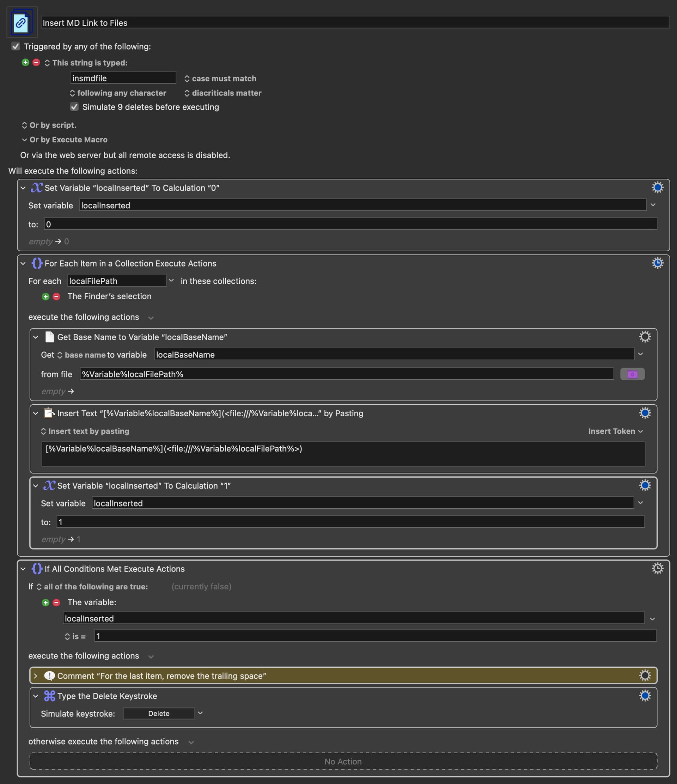Viewport: 677px width, 784px height.
Task: Click the script X icon of first Set Variable
Action: [x=37, y=188]
